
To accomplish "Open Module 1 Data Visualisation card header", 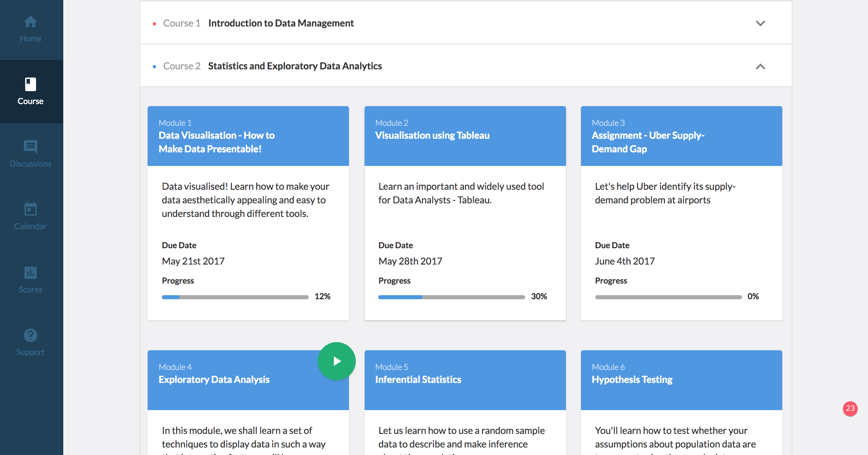I will point(248,136).
